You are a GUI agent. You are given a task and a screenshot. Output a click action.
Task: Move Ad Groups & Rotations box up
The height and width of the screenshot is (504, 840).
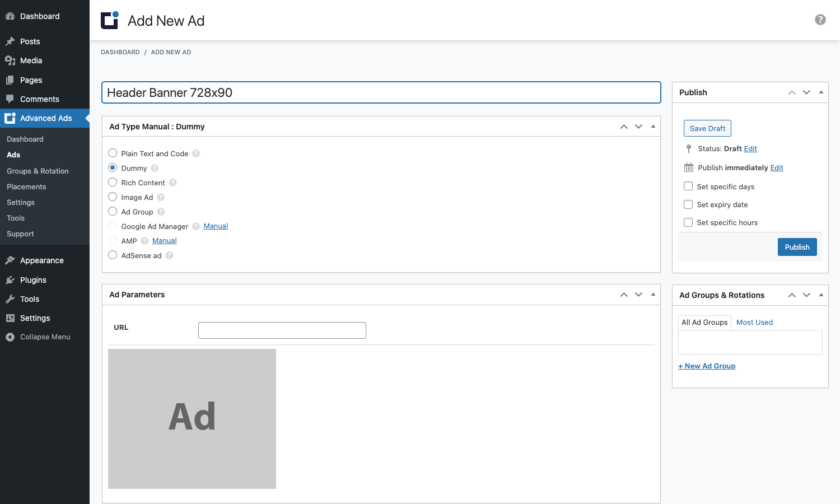pos(792,295)
